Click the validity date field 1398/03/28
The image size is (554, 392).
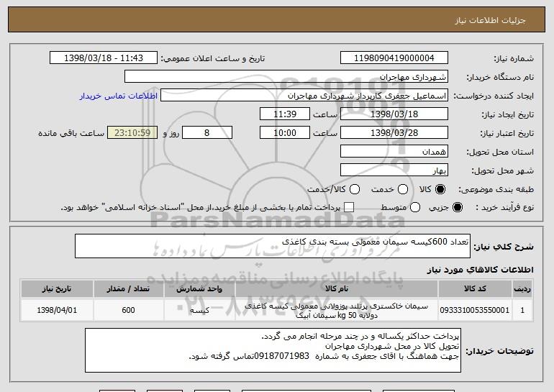click(x=394, y=133)
